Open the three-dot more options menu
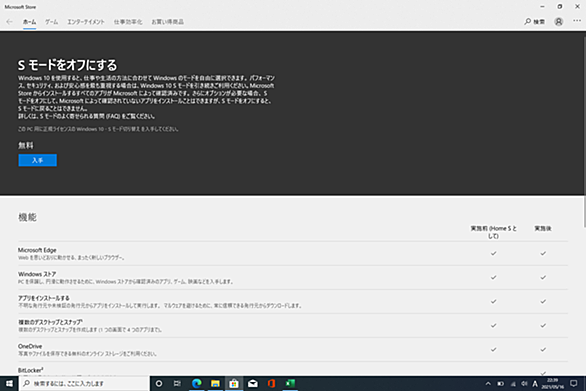586x391 pixels. coord(577,21)
